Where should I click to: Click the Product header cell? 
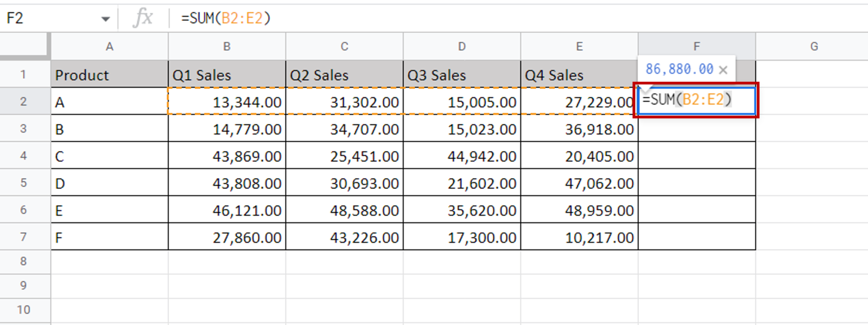(x=109, y=74)
